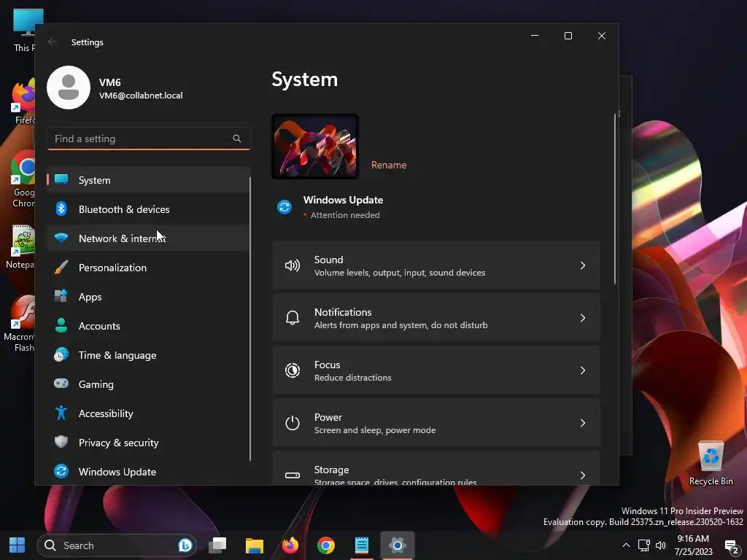This screenshot has height=560, width=747.
Task: Expand the Storage row chevron
Action: point(583,475)
